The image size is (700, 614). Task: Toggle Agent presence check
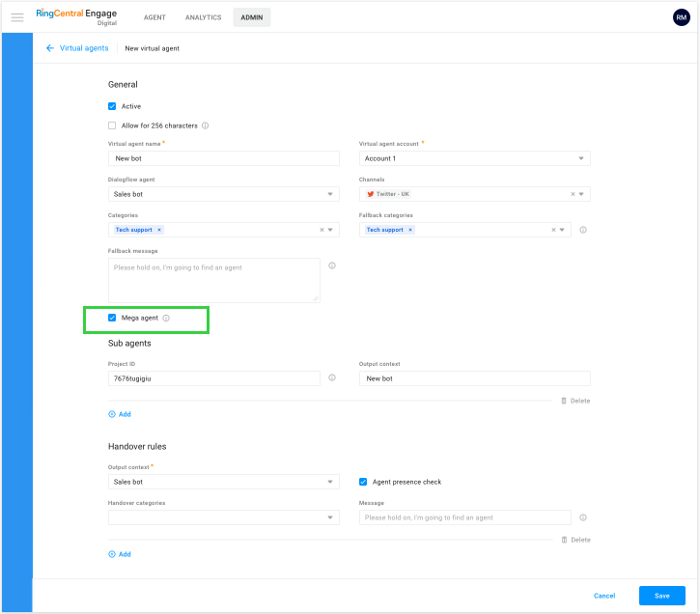363,482
